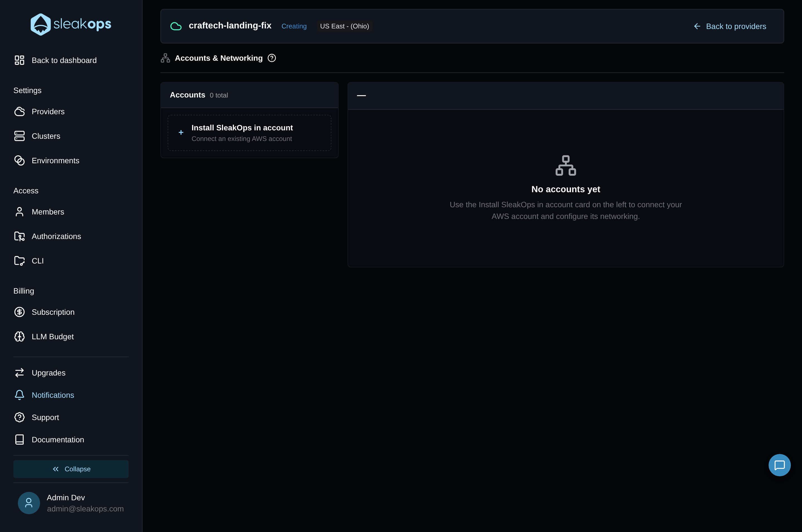Go to Back to dashboard
This screenshot has height=532, width=802.
pos(71,60)
